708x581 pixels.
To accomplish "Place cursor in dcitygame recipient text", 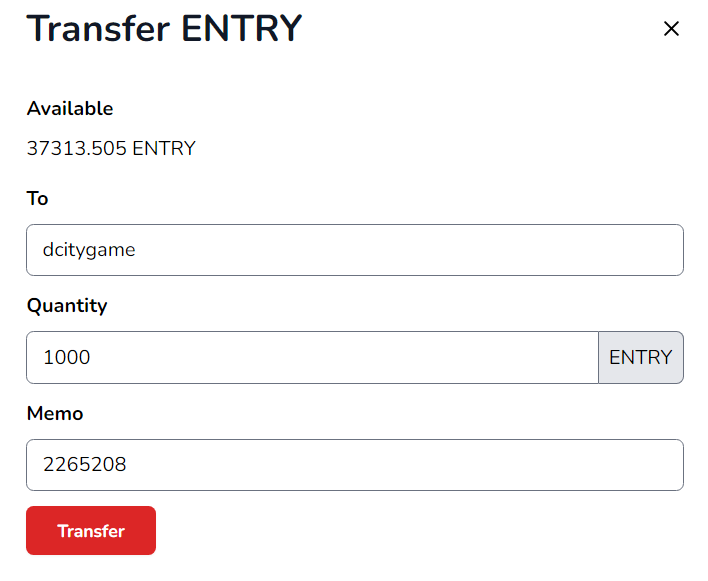I will (x=89, y=250).
